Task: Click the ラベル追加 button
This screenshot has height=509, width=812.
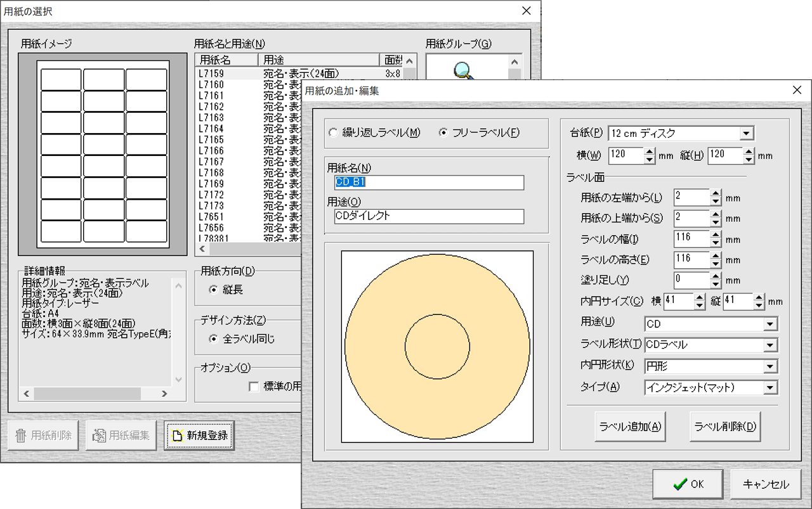Action: pyautogui.click(x=630, y=426)
